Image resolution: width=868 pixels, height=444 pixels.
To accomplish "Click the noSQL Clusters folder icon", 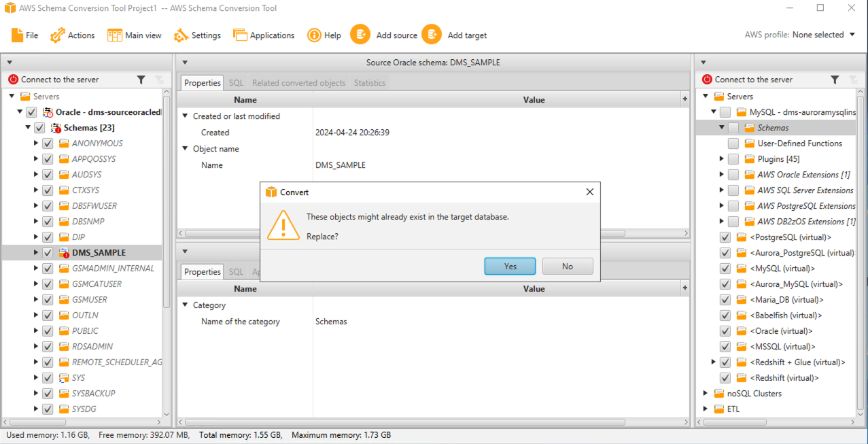I will click(x=719, y=393).
